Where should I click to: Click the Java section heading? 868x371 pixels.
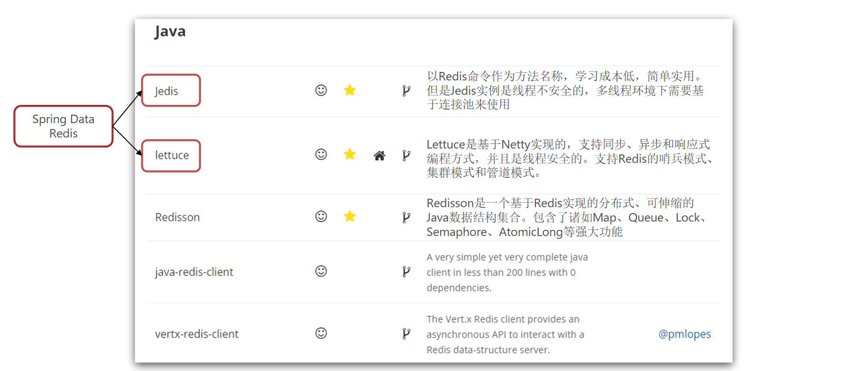click(170, 32)
